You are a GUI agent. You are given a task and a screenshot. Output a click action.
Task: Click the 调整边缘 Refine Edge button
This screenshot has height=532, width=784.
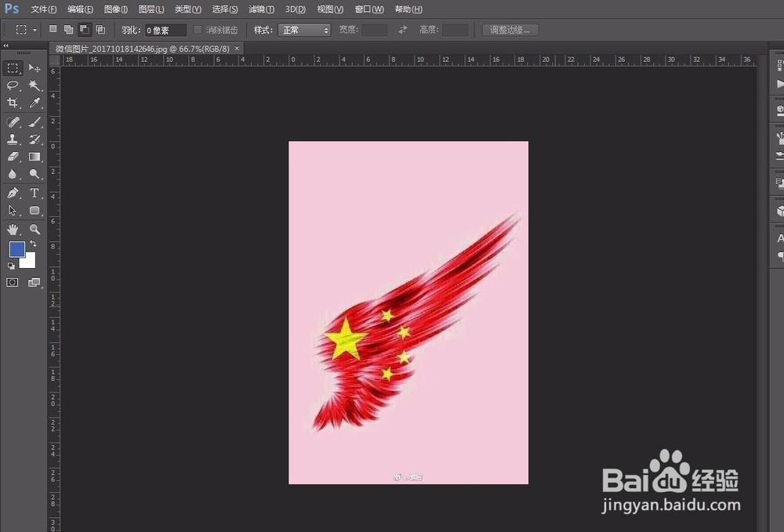click(510, 30)
